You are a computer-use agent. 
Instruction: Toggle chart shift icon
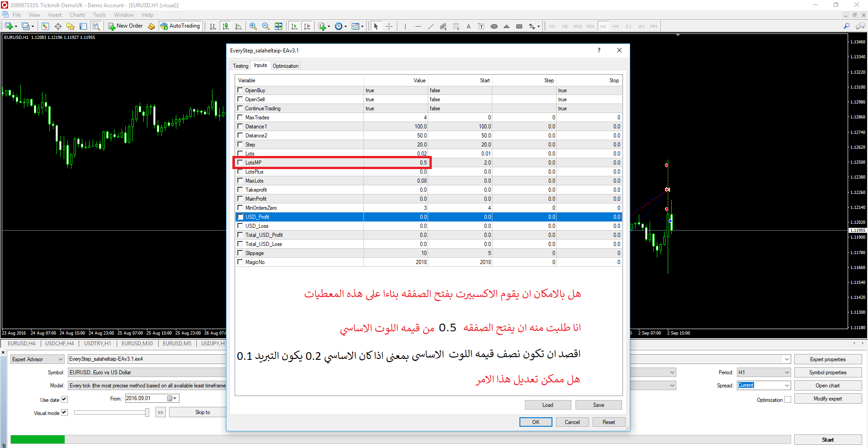pos(307,26)
